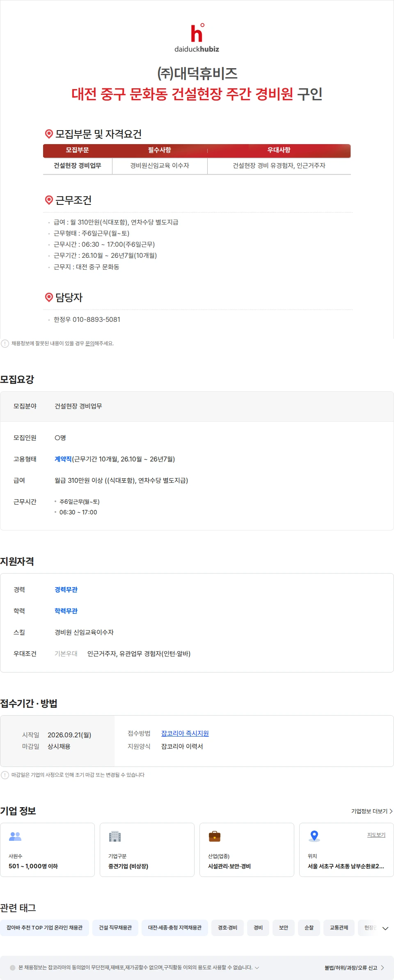
Task: Click 근무지 : 대전 중구 문화동 line
Action: pyautogui.click(x=87, y=267)
